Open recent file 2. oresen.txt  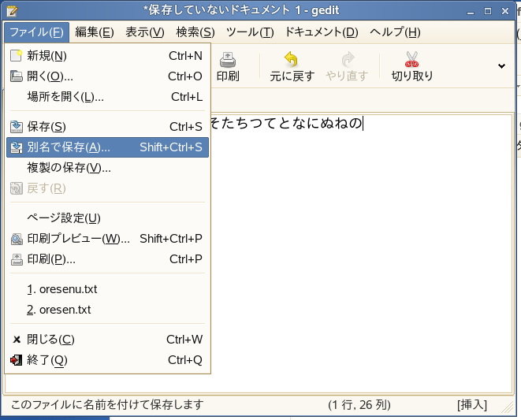[107, 310]
